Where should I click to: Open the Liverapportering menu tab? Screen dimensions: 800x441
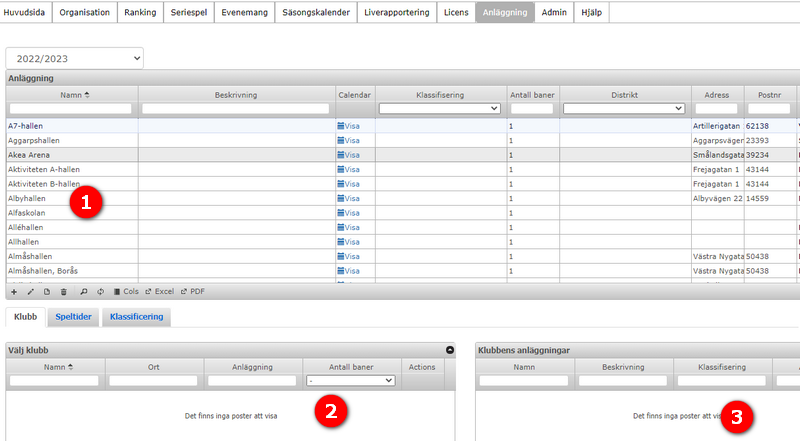397,12
